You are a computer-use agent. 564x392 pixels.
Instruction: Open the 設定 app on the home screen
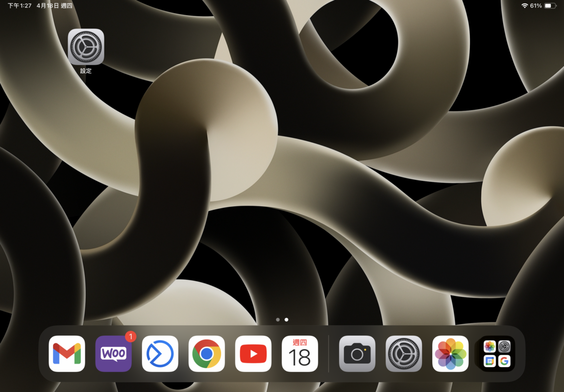tap(86, 47)
